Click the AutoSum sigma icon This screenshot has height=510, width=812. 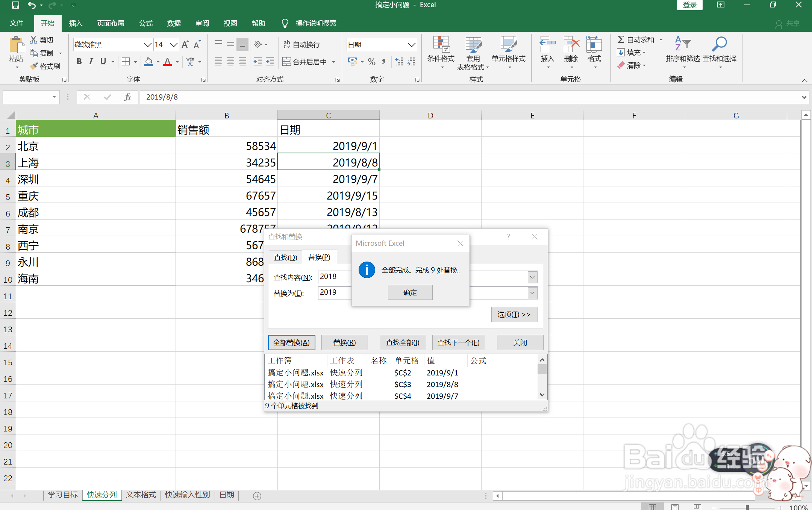click(x=621, y=39)
